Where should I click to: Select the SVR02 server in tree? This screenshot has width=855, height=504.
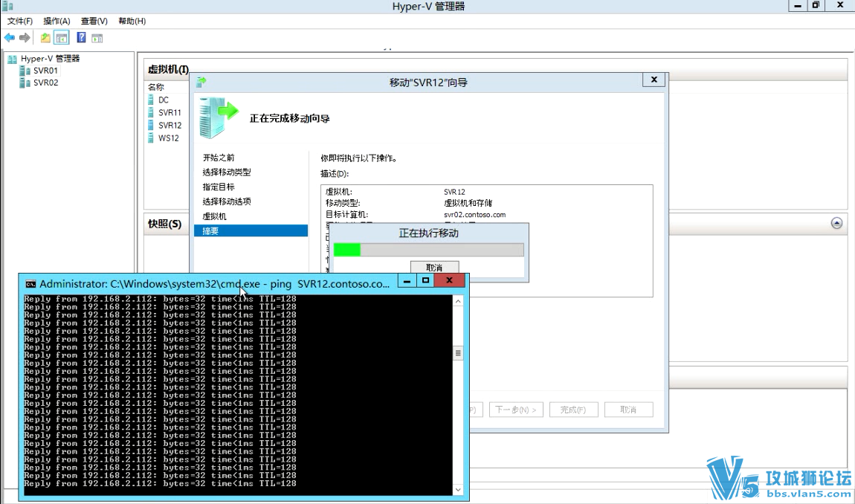tap(45, 83)
